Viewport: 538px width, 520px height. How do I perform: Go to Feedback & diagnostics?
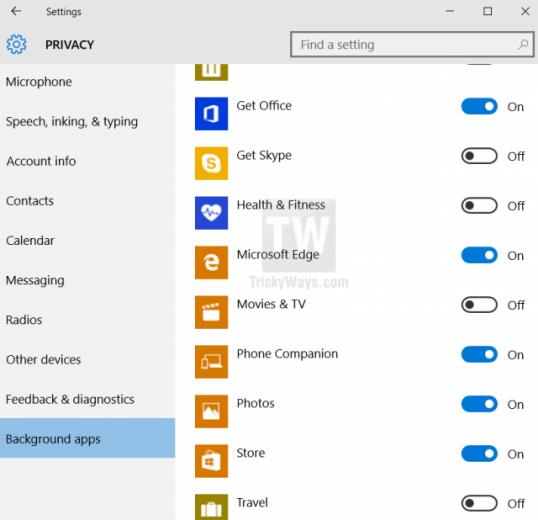coord(87,399)
